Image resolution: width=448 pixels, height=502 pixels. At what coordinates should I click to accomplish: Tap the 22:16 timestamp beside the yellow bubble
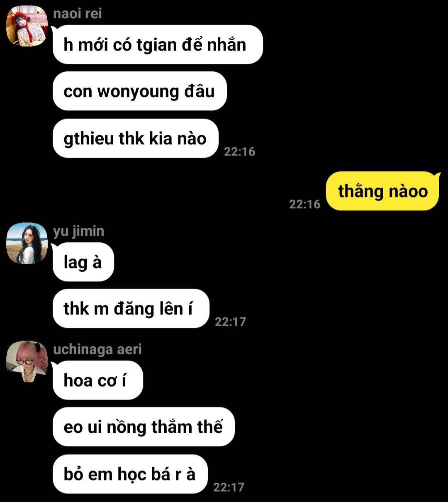[x=305, y=204]
